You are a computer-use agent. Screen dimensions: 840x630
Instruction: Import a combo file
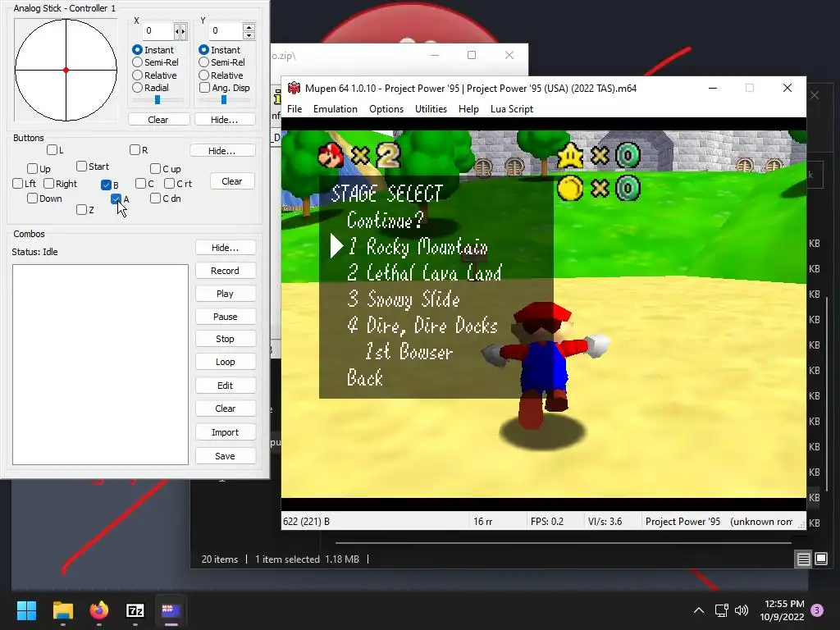pos(225,432)
